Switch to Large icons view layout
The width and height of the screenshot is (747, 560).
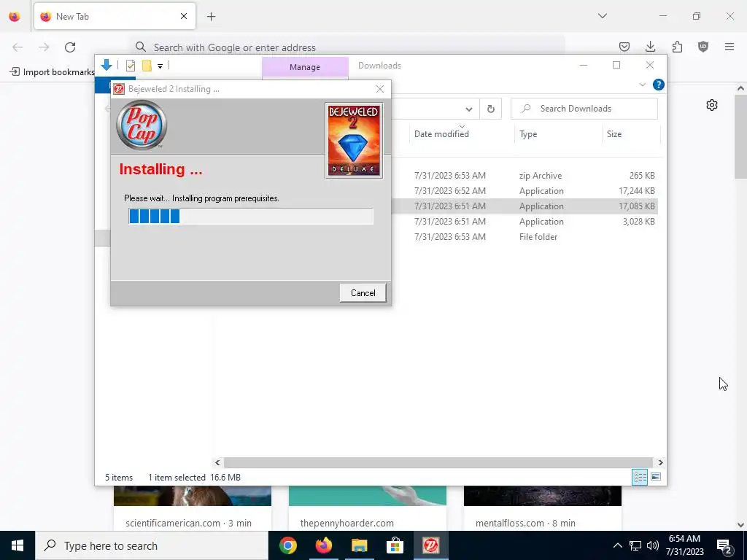[x=656, y=477]
